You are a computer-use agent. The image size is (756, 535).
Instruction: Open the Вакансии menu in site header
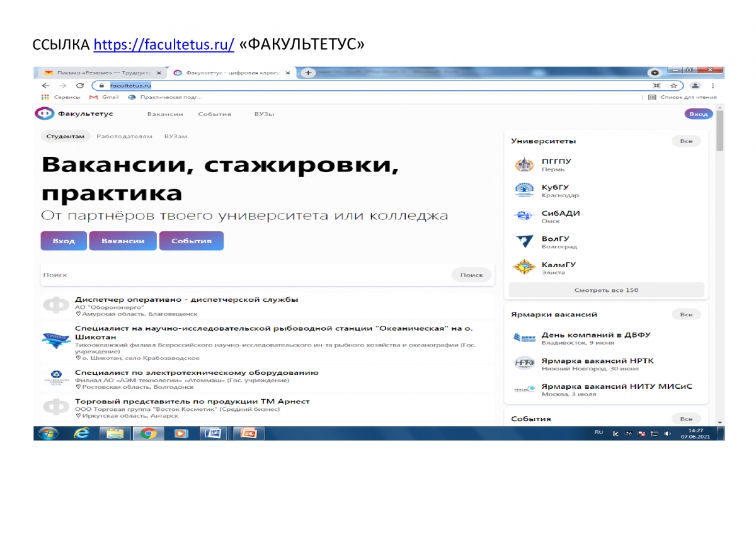pos(165,114)
